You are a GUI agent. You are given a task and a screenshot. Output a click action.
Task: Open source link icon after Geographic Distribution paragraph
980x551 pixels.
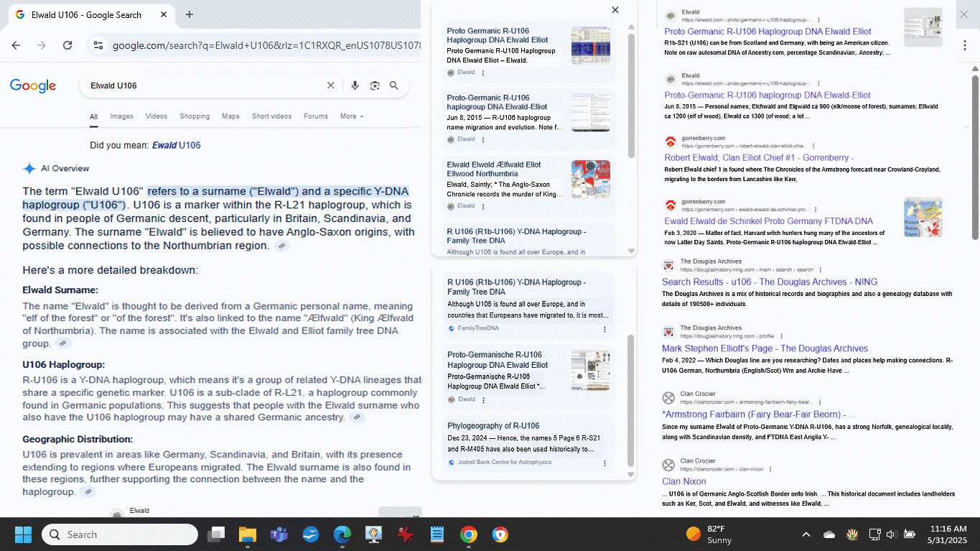[x=88, y=492]
